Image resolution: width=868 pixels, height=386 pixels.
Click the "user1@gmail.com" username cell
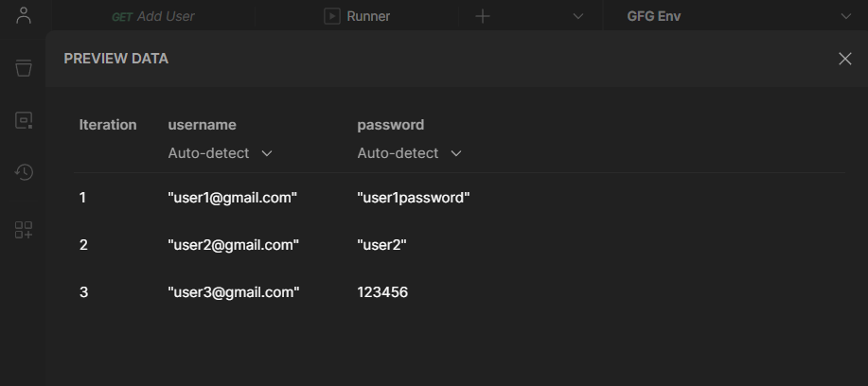[233, 198]
